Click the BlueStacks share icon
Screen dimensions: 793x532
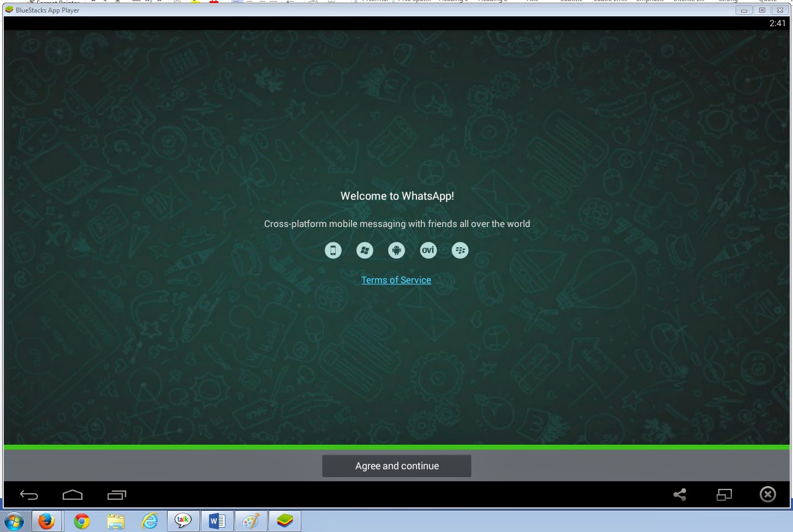tap(679, 495)
